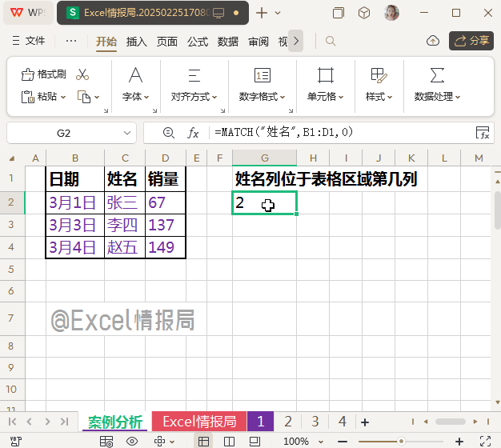Open the File (文件) menu
This screenshot has width=501, height=448.
tap(30, 41)
